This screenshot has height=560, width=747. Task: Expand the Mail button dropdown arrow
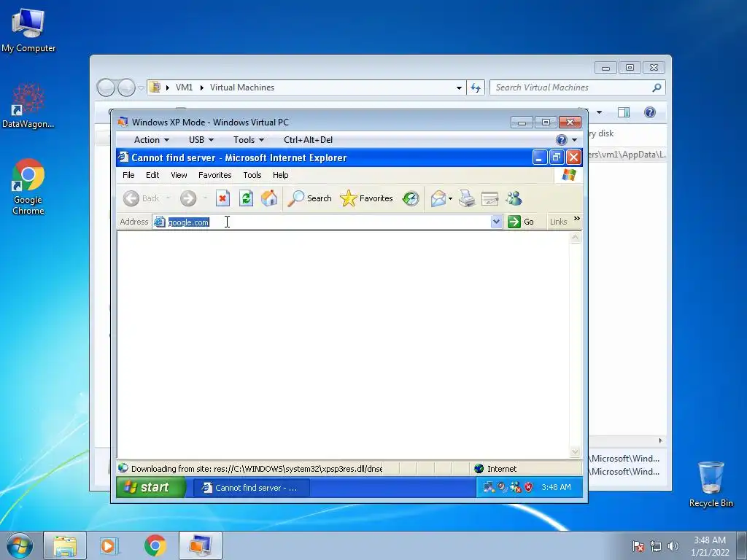point(450,198)
